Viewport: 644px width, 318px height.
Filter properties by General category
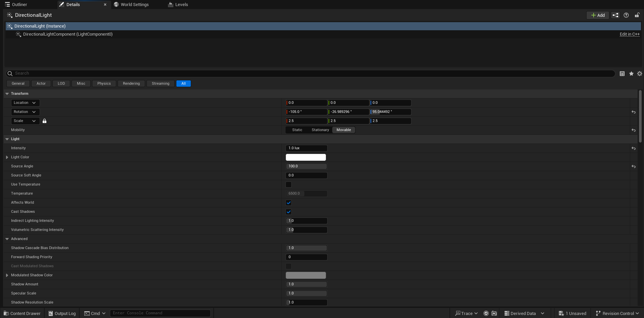pos(18,84)
